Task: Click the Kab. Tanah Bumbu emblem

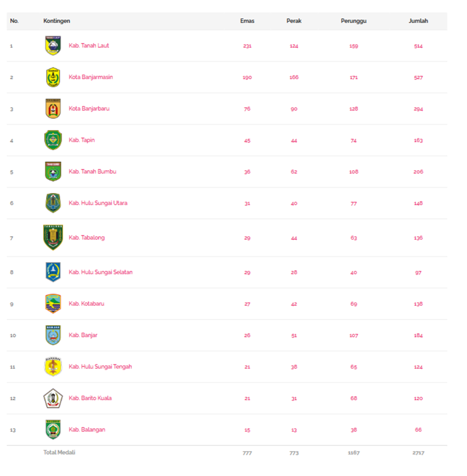Action: (x=53, y=172)
